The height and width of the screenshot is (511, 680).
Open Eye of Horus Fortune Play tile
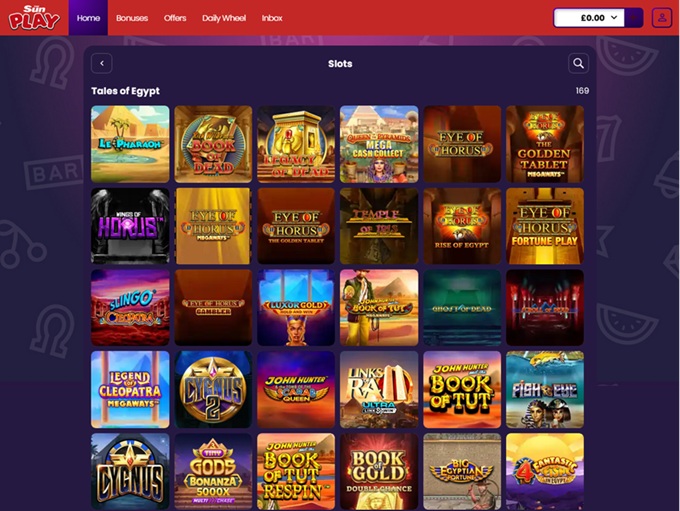[545, 226]
